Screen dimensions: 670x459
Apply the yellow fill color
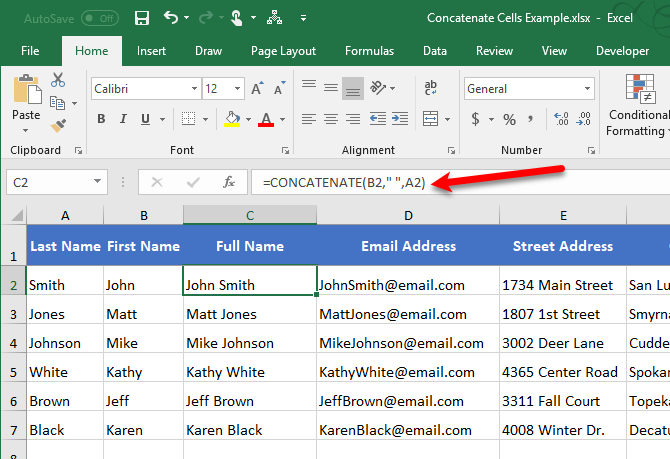232,120
